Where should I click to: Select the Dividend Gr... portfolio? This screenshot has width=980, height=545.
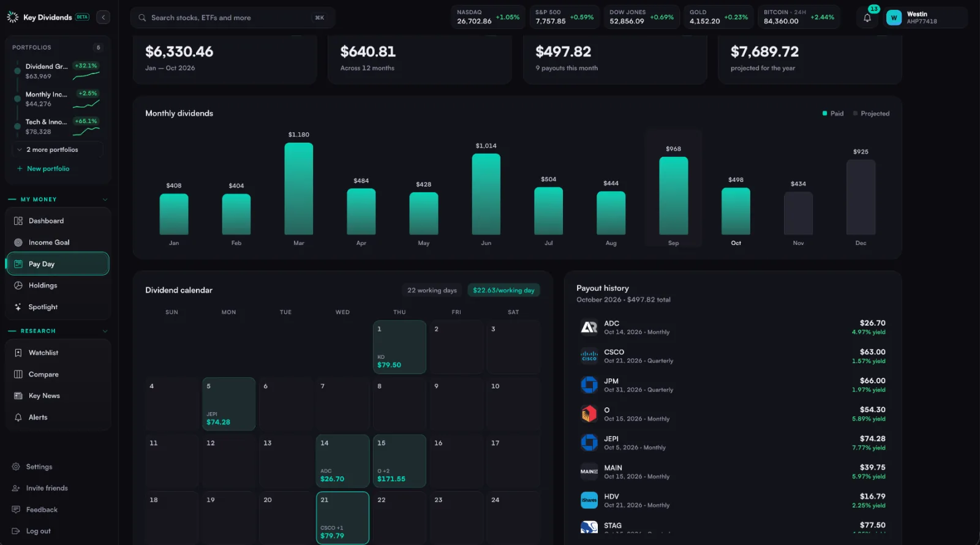[58, 71]
